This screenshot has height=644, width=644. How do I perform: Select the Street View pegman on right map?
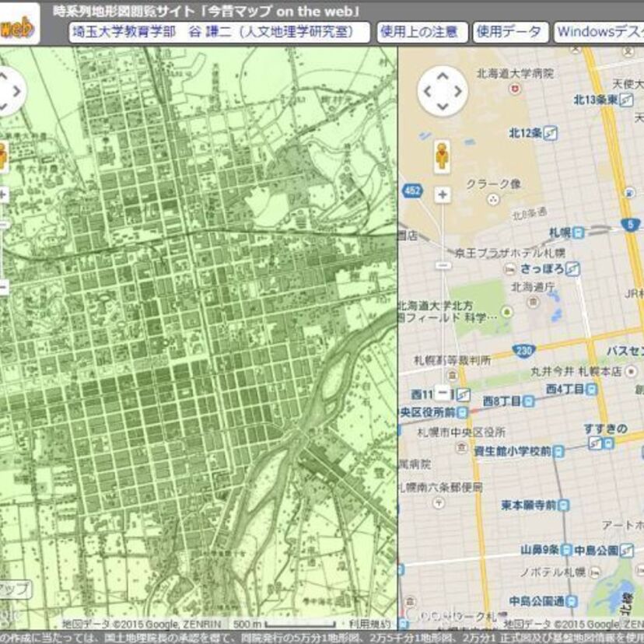(442, 155)
